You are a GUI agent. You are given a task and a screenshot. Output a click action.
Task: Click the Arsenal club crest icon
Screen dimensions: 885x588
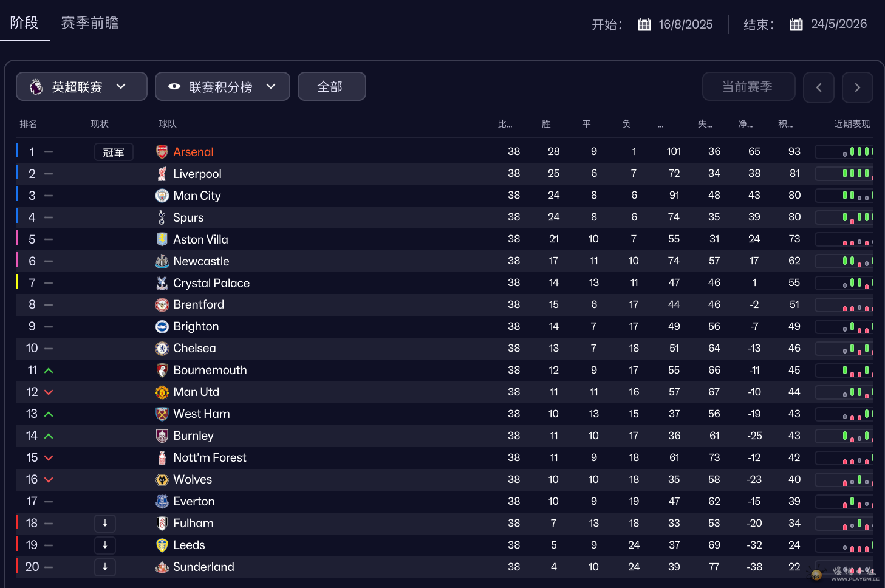tap(162, 152)
